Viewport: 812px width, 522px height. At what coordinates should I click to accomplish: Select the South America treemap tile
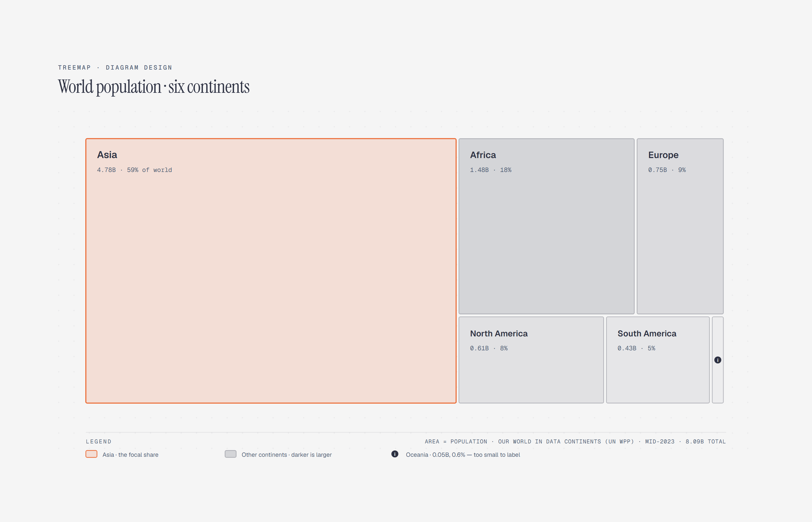pyautogui.click(x=657, y=360)
